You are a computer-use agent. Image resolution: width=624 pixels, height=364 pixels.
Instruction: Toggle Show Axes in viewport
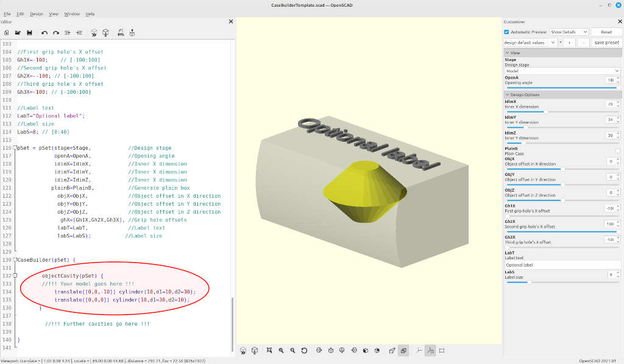coord(419,351)
